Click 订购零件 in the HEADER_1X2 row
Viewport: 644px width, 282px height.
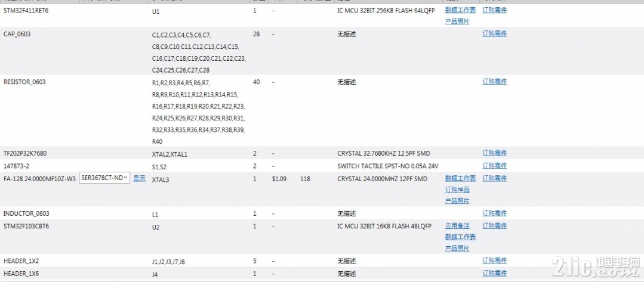495,261
